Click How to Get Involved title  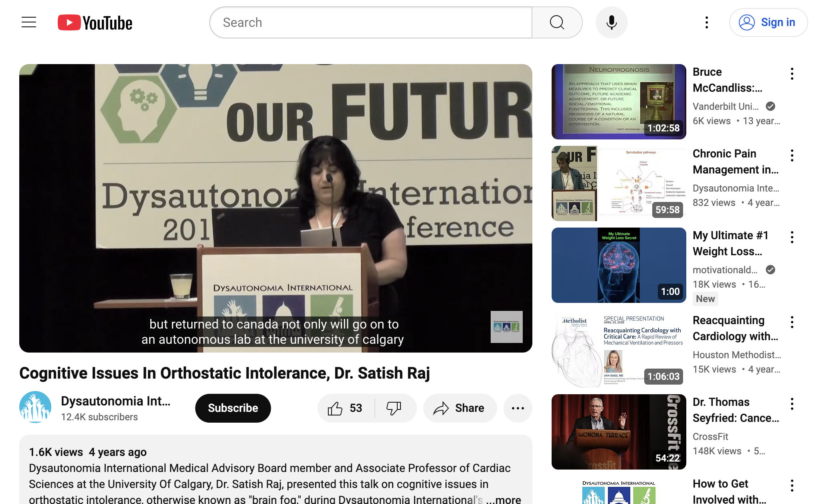pyautogui.click(x=730, y=491)
